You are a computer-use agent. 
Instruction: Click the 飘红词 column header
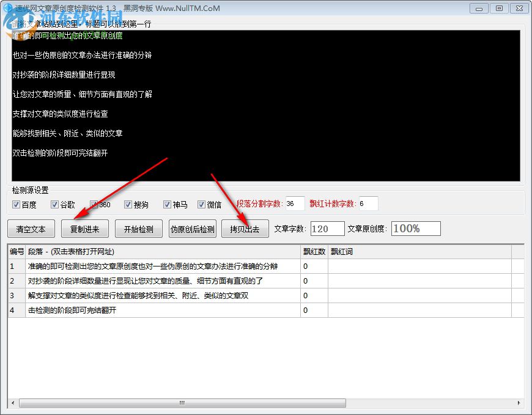419,252
